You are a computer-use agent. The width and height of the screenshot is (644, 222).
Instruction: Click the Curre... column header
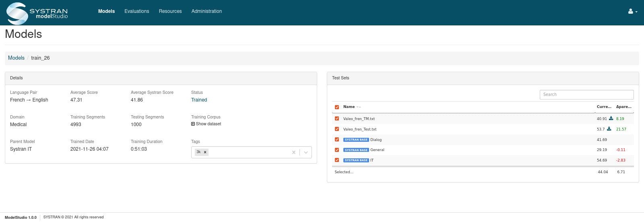pos(604,107)
